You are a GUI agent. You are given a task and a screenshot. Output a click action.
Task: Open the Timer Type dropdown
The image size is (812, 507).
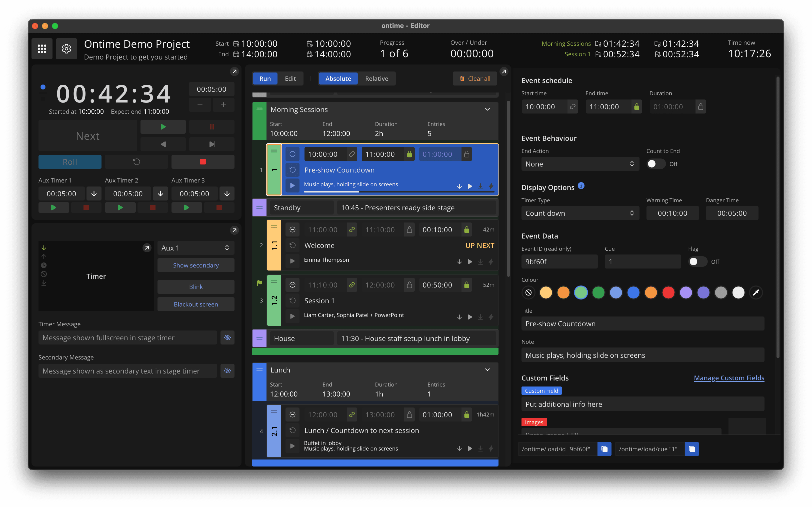tap(580, 213)
